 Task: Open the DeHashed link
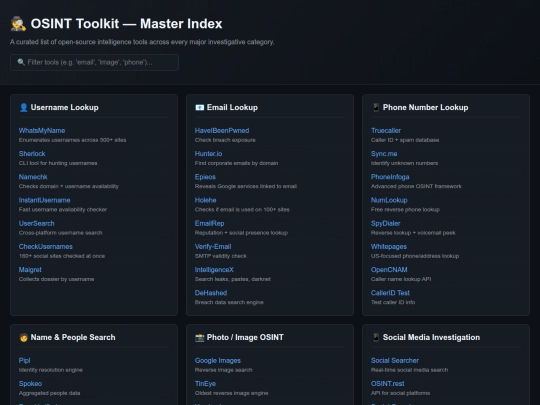coord(211,293)
